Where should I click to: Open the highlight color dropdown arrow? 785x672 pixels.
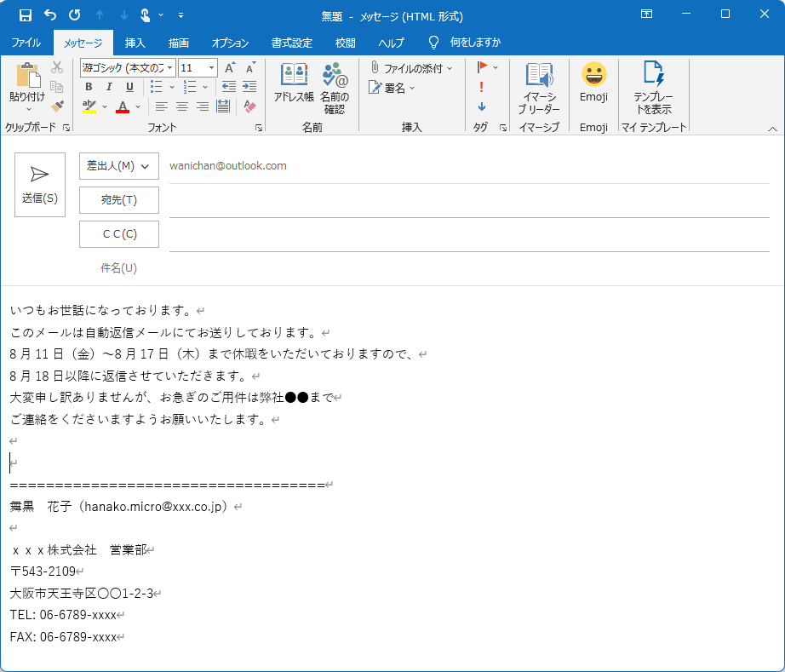point(105,106)
